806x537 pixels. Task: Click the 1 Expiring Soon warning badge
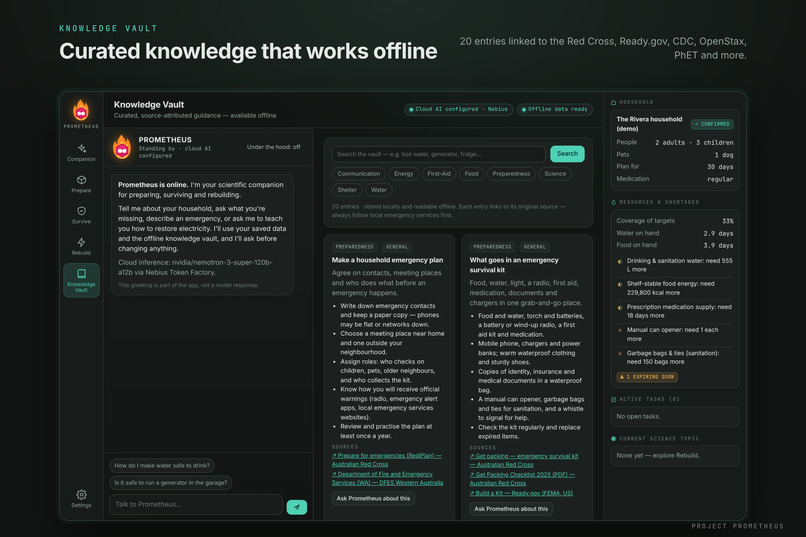(x=647, y=377)
